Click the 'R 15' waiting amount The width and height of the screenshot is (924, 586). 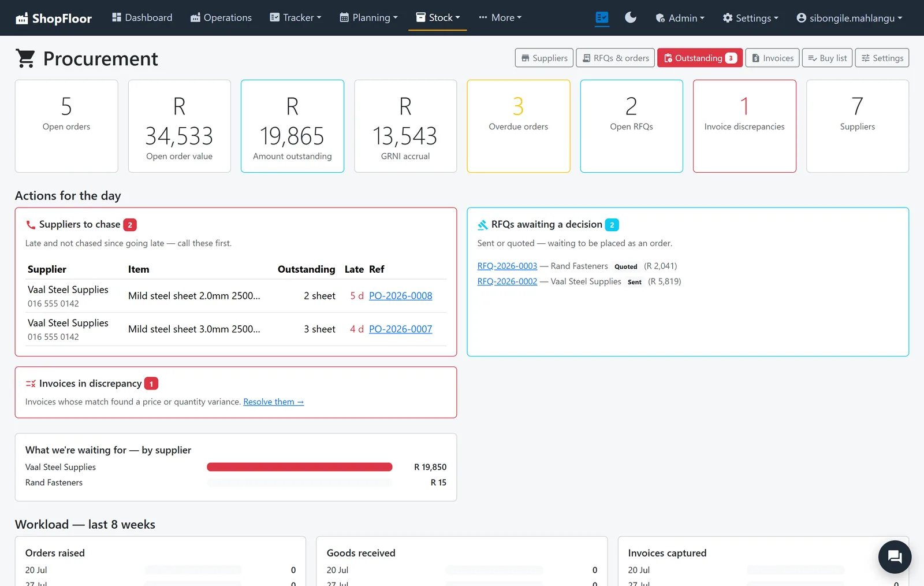438,483
